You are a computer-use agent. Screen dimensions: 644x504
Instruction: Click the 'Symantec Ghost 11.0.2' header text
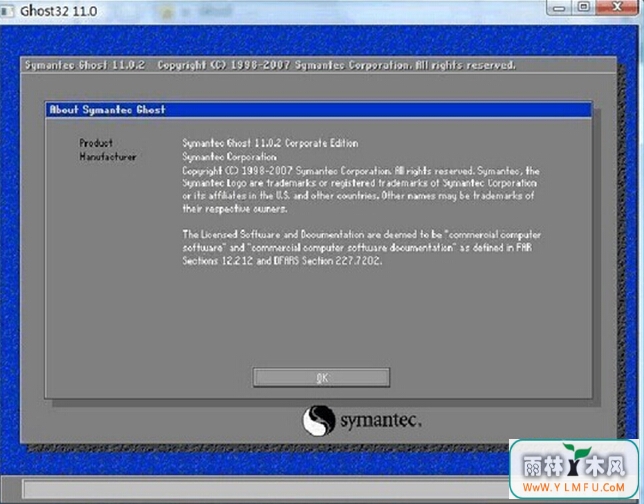click(85, 65)
